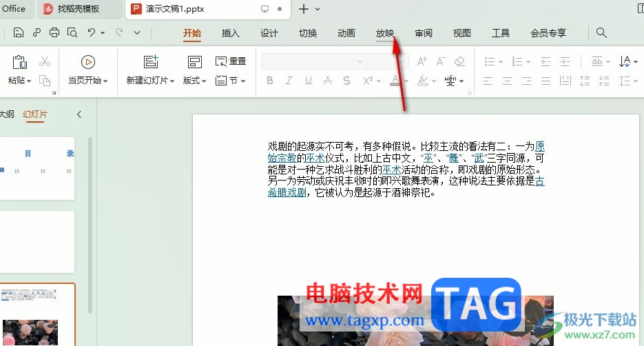Open the 会员专享 tab
644x346 pixels.
coord(548,33)
